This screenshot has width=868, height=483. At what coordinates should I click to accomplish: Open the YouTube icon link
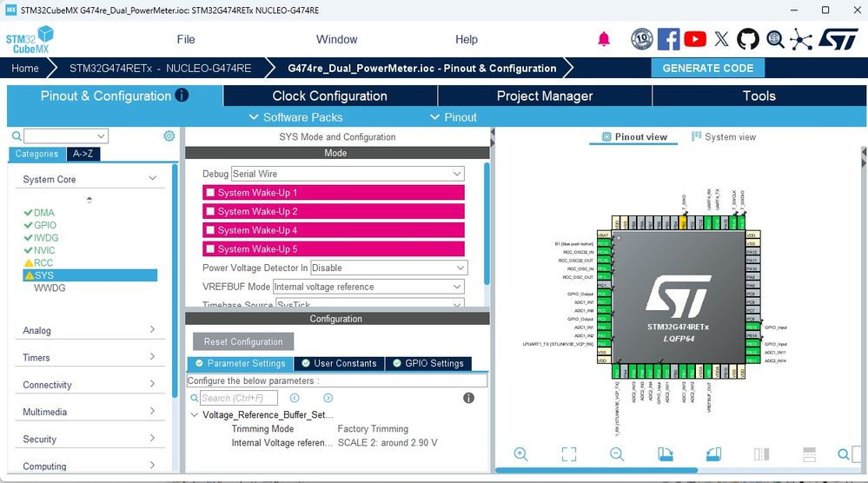[695, 39]
